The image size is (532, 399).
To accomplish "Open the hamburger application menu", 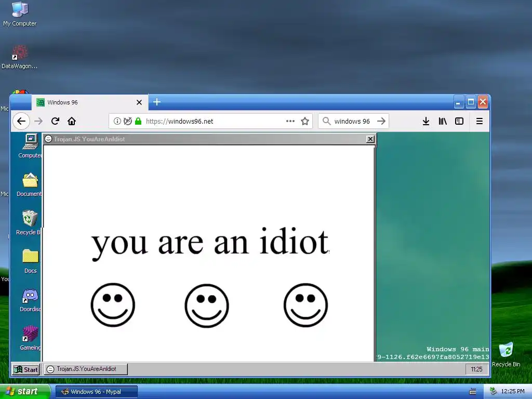I will [x=479, y=121].
